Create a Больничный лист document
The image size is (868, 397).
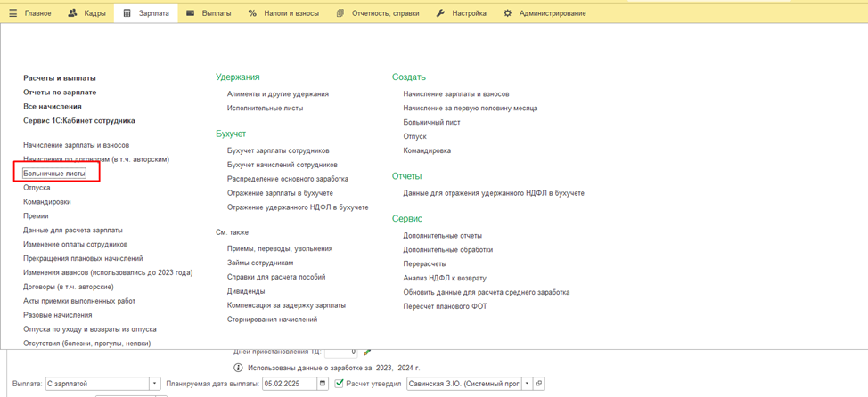click(432, 123)
